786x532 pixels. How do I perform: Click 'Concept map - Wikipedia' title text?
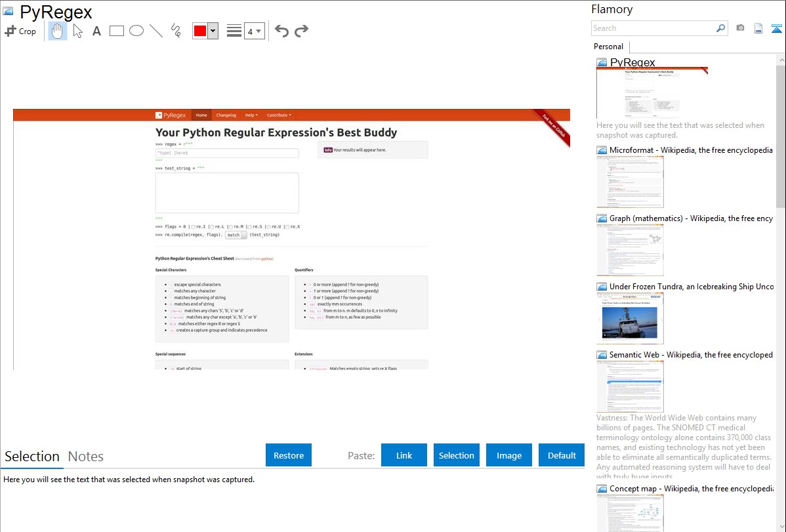click(x=692, y=488)
